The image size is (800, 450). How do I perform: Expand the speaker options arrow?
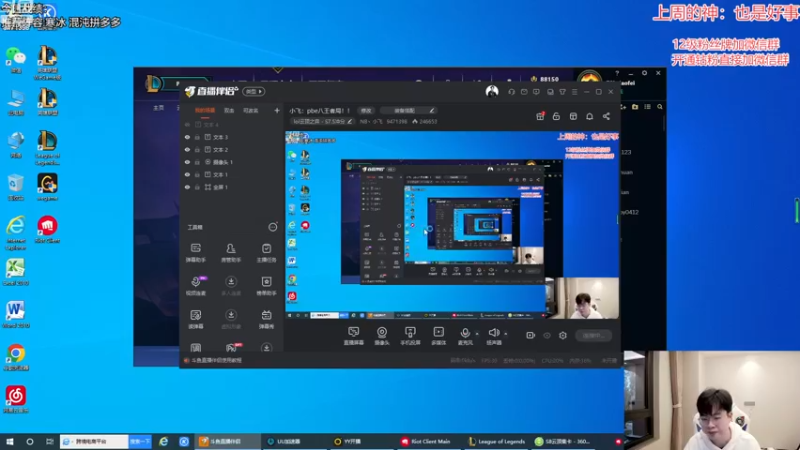506,334
